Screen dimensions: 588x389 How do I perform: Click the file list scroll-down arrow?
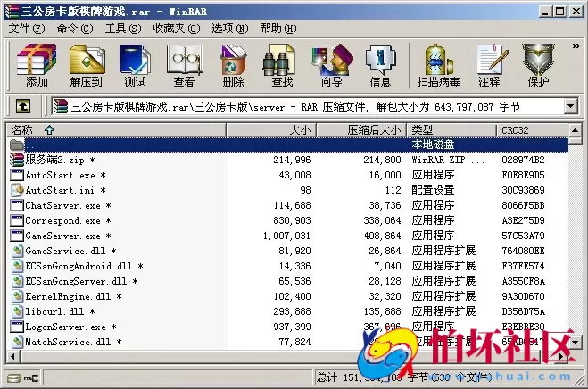click(x=576, y=342)
